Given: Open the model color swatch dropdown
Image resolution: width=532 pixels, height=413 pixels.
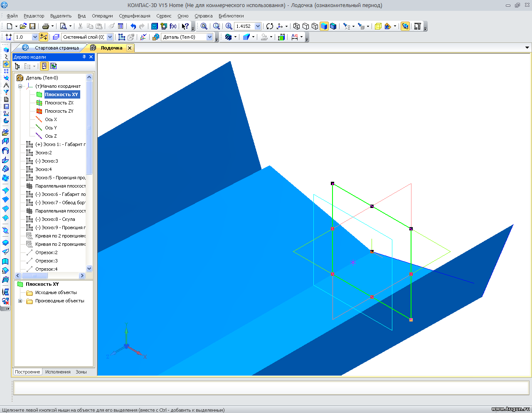Looking at the screenshot, I should click(x=253, y=37).
